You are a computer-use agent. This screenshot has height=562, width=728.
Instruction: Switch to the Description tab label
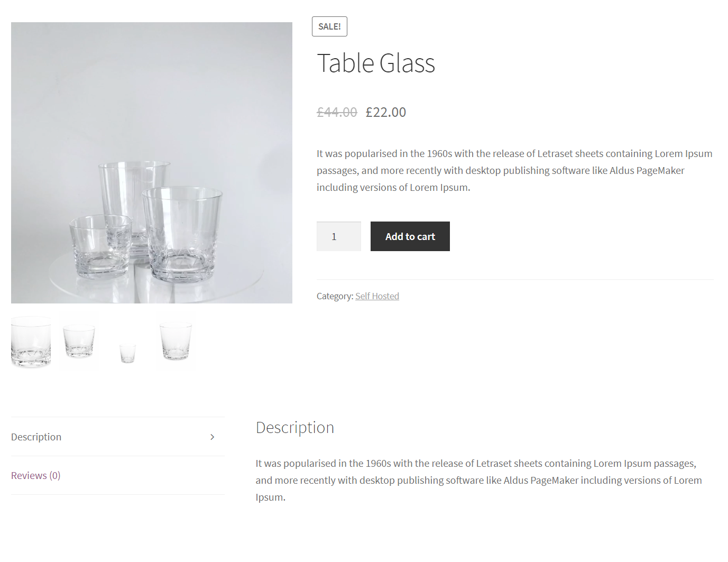[36, 437]
